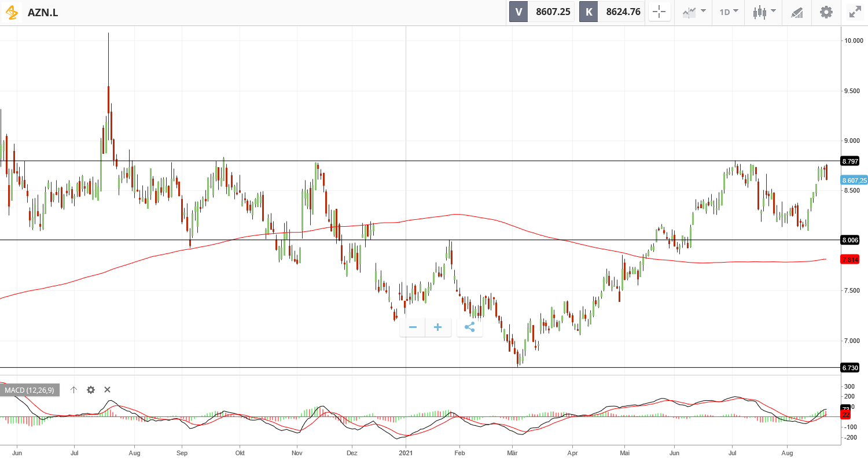Open the candlestick chart type dropdown
Screen dimensions: 868x461
point(764,12)
